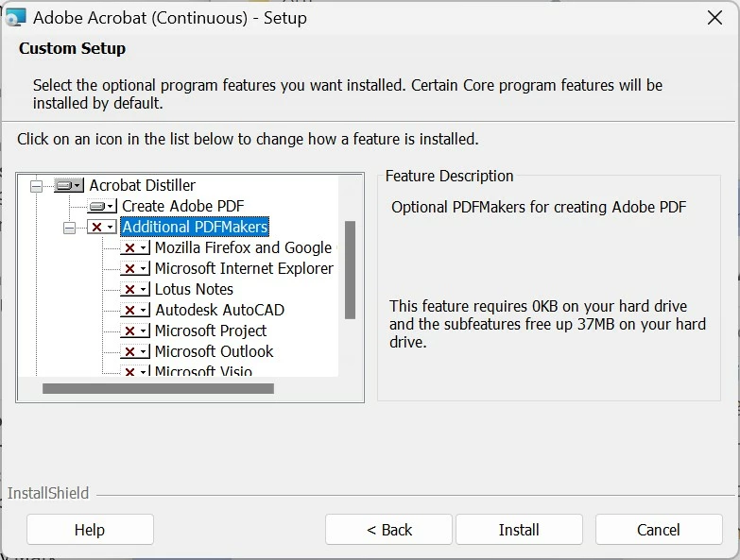
Task: Collapse the Acrobat Distiller tree node
Action: pyautogui.click(x=36, y=186)
